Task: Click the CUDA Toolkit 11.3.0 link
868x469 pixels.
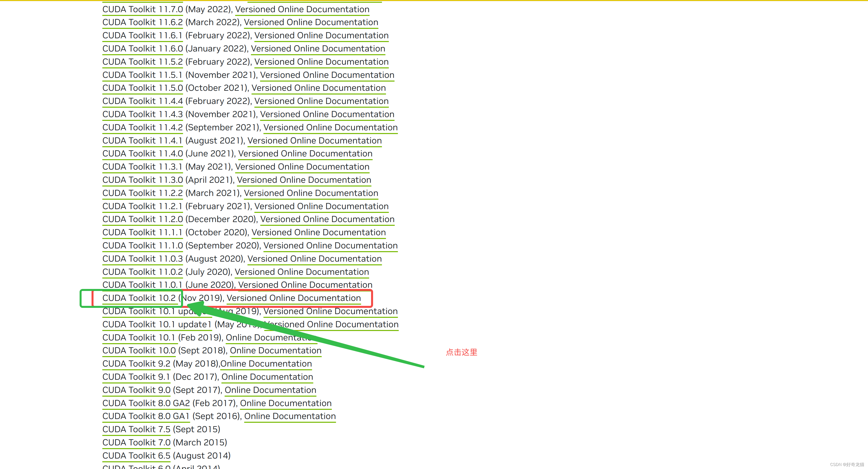Action: click(x=143, y=180)
